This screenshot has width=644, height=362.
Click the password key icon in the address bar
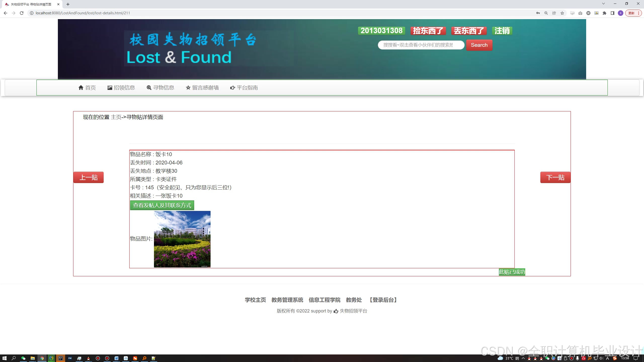538,13
